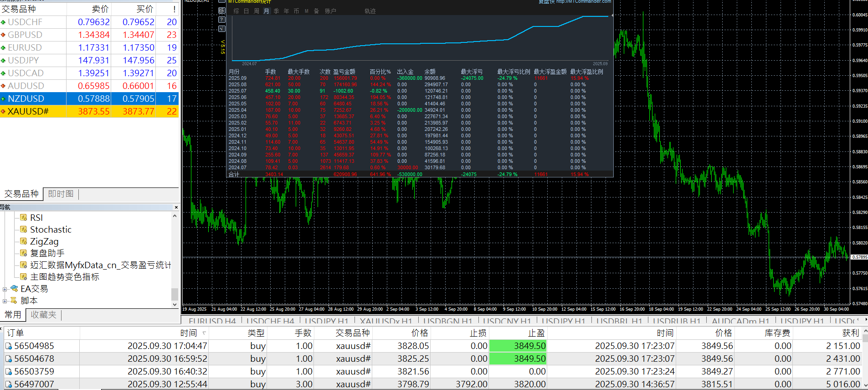
Task: Toggle the √ checkmark box on chart panel
Action: (222, 29)
